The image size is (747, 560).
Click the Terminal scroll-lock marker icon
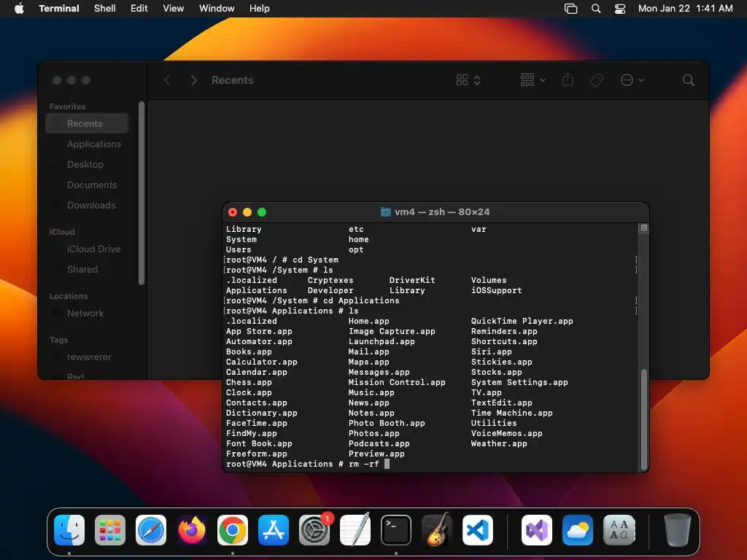pyautogui.click(x=643, y=228)
